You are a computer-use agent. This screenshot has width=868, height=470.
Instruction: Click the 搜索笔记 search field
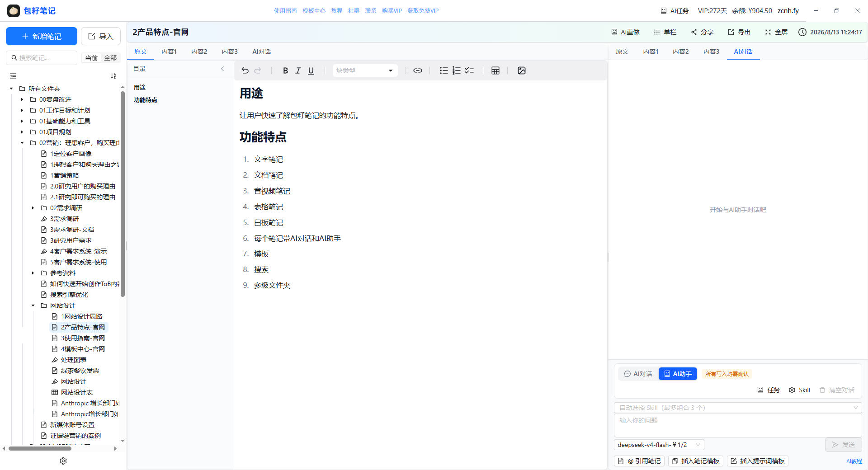pos(42,58)
